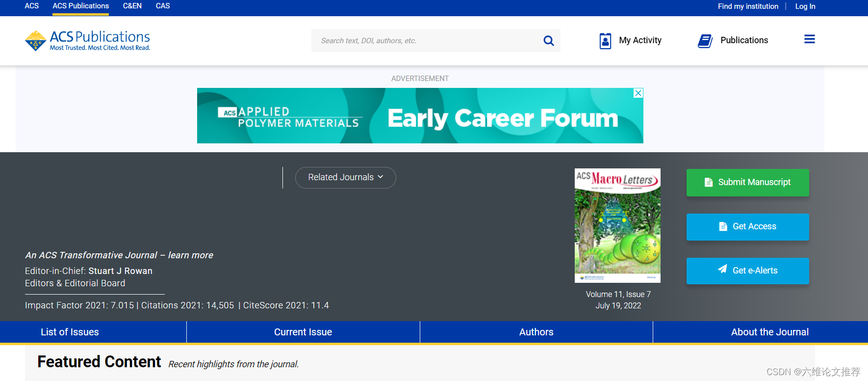Click the learn more transformative journal link

tap(191, 255)
